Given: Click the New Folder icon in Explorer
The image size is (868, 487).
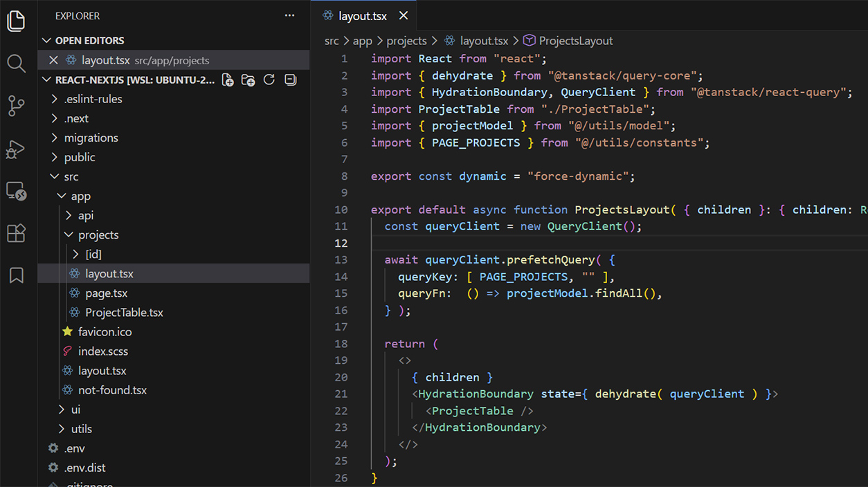Looking at the screenshot, I should click(248, 80).
